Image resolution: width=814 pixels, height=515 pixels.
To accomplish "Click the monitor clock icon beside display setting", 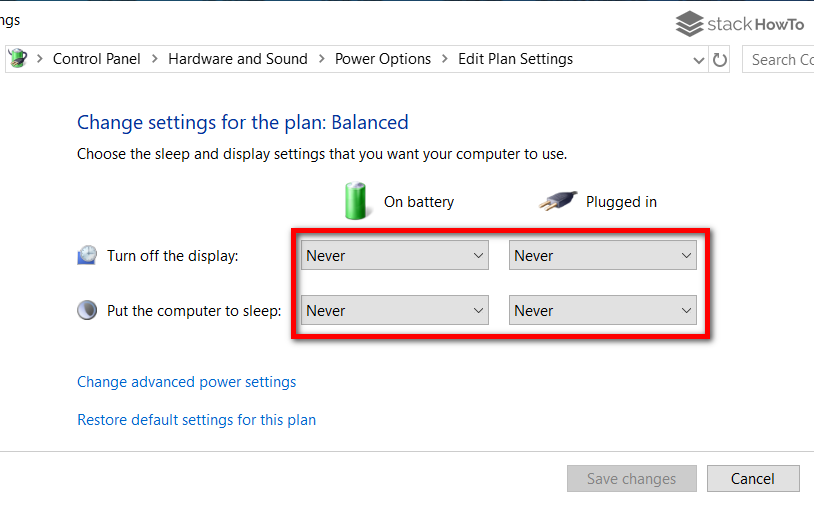I will [87, 256].
